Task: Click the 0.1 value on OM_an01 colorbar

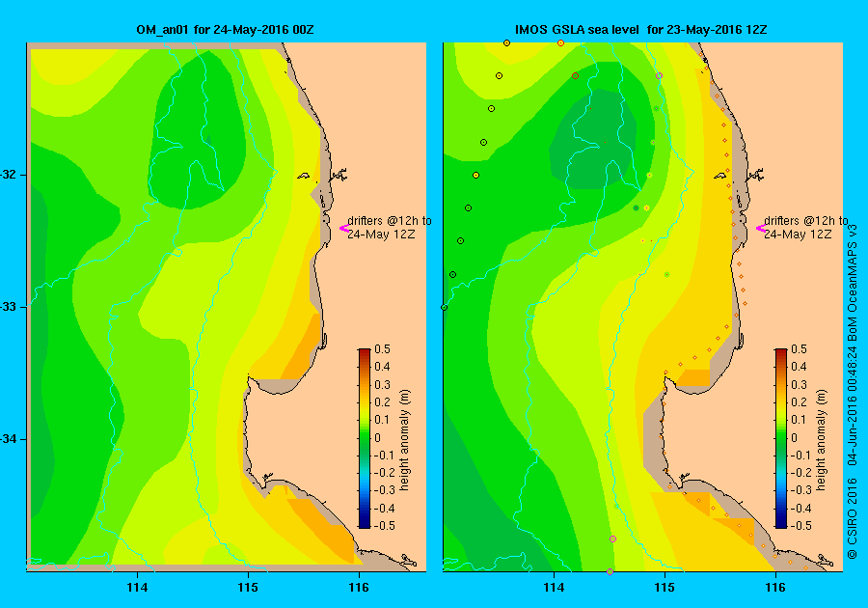Action: [x=383, y=420]
